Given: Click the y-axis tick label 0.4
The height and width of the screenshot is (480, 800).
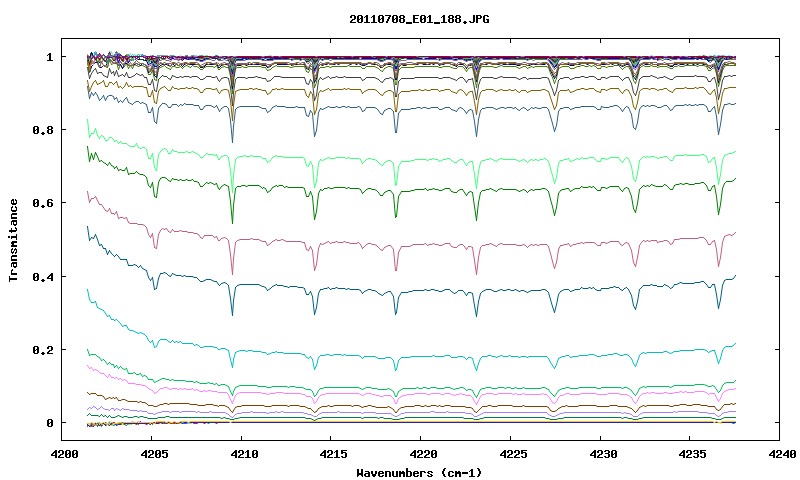Looking at the screenshot, I should click(43, 276).
